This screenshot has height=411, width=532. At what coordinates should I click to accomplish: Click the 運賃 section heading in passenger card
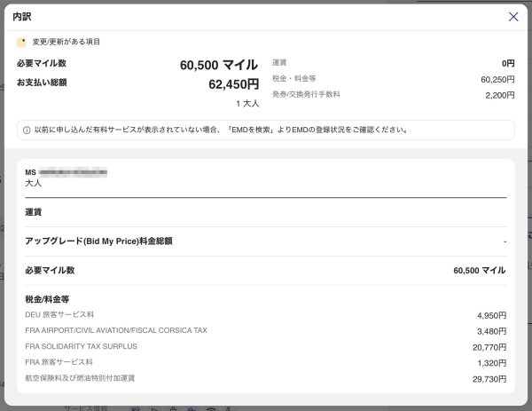(34, 212)
